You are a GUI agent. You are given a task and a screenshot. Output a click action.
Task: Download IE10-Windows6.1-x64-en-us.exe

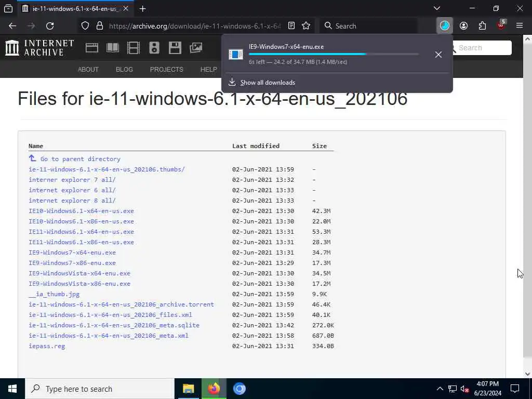click(x=81, y=211)
